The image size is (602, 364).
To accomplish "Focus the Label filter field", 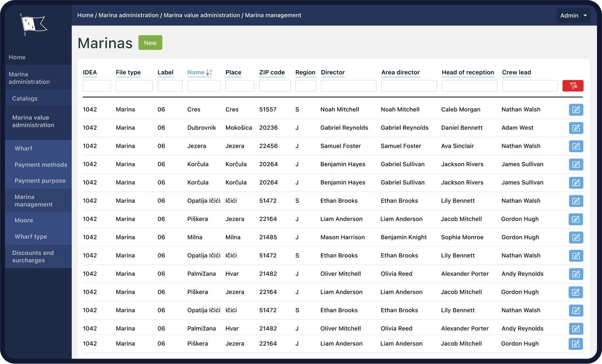I will 170,86.
